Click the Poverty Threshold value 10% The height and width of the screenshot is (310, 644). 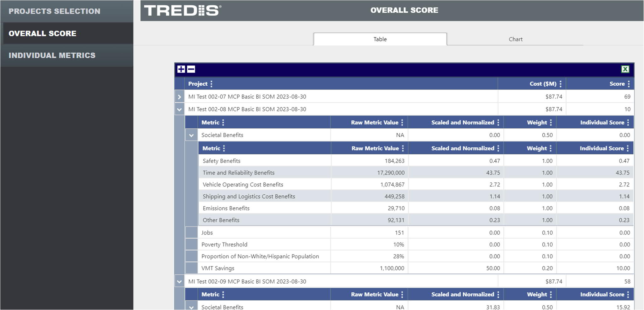point(398,244)
